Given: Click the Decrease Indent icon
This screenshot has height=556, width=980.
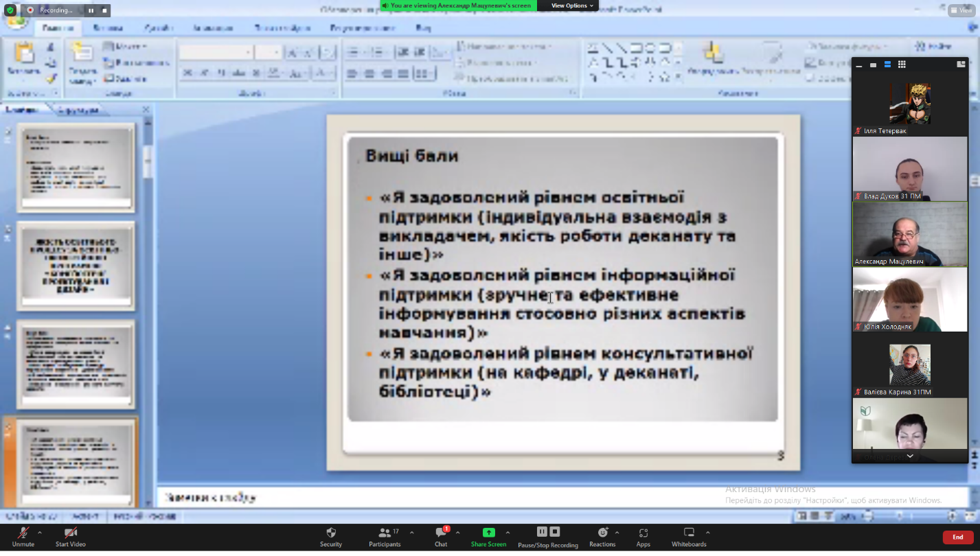Looking at the screenshot, I should click(x=403, y=52).
